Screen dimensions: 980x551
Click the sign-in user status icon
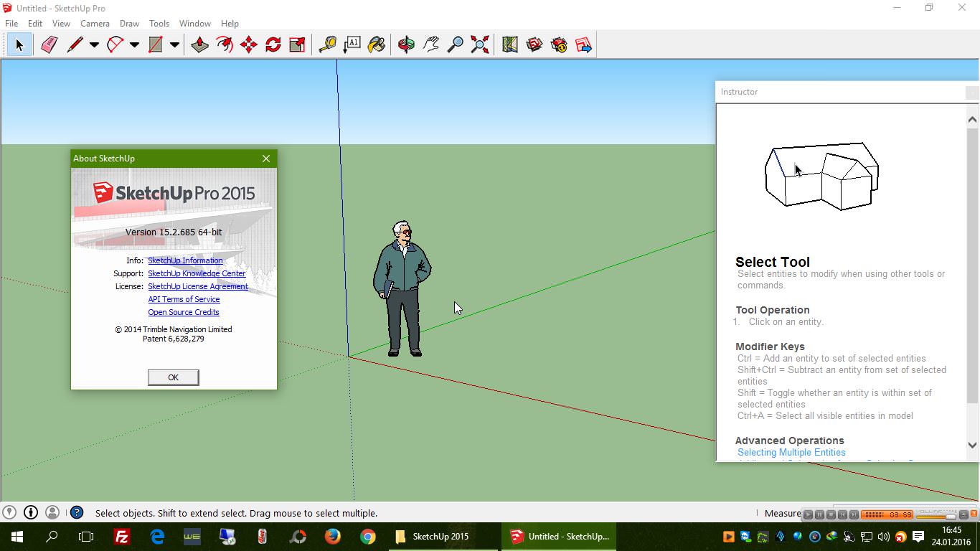tap(52, 512)
